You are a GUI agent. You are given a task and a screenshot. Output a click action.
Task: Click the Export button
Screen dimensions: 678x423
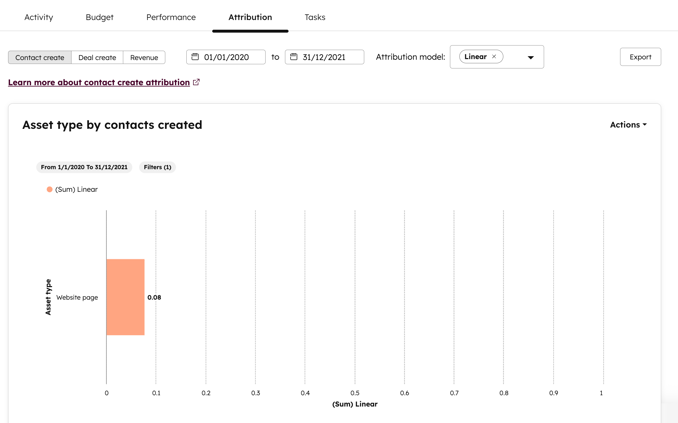point(640,57)
